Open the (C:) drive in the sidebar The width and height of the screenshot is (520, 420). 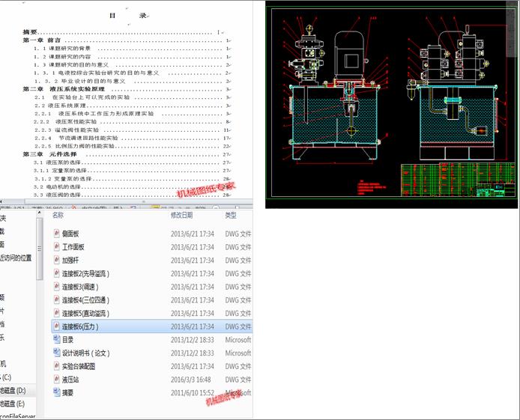[6, 377]
